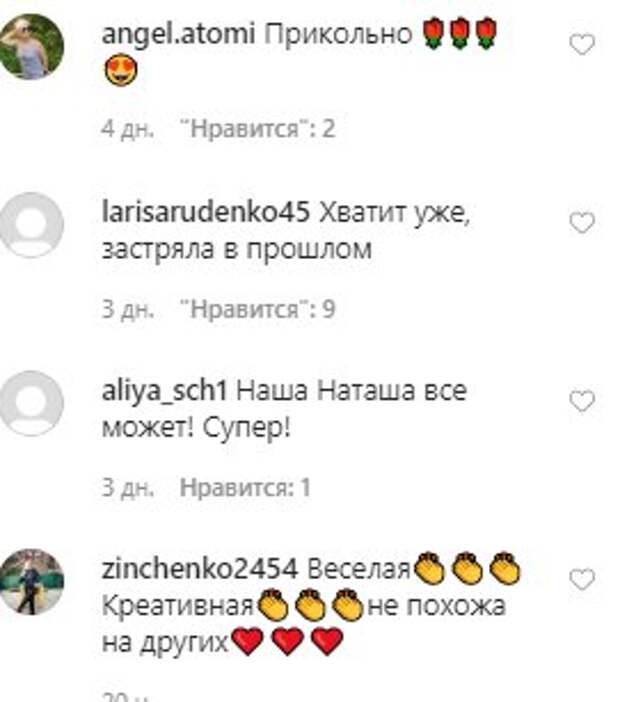This screenshot has width=620, height=702.
Task: Like larisarudenko45's comment via heart icon
Action: tap(582, 223)
